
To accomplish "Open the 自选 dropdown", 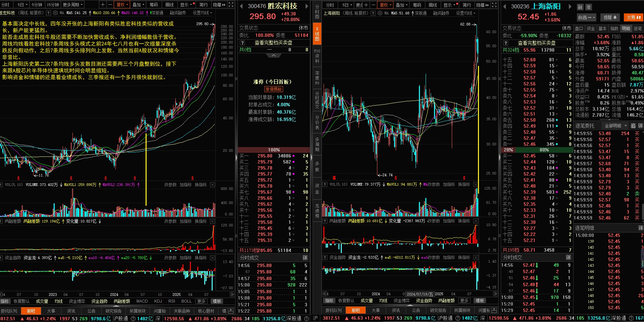I will (586, 17).
